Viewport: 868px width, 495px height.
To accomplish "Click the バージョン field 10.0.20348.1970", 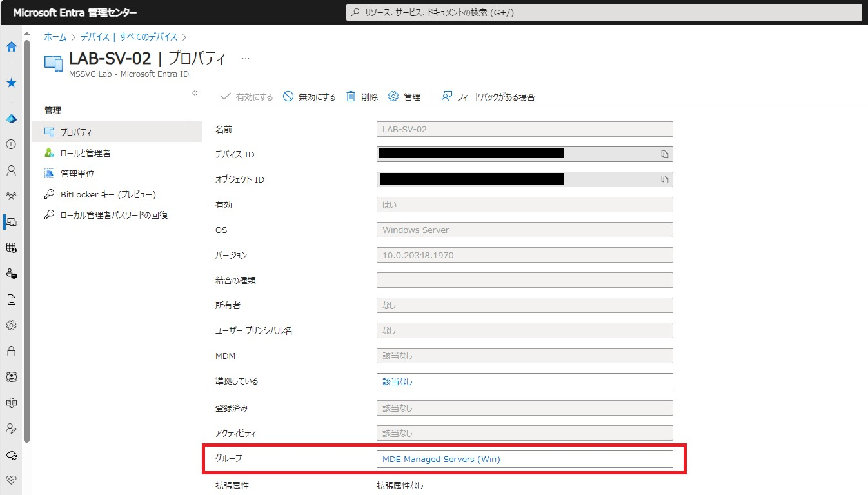I will pyautogui.click(x=524, y=255).
